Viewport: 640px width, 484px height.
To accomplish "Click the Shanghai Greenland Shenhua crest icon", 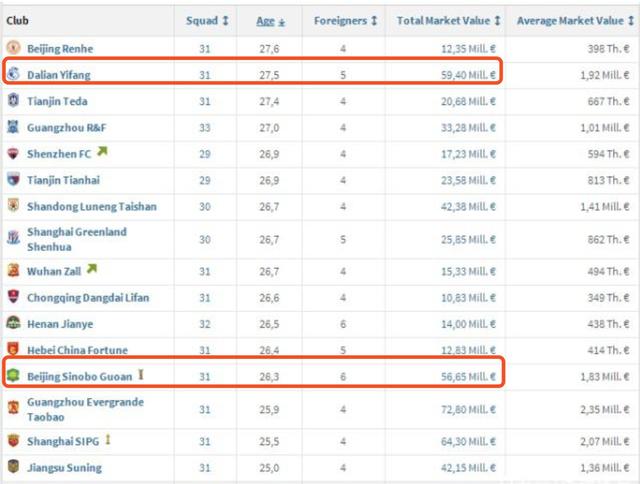I will tap(13, 238).
